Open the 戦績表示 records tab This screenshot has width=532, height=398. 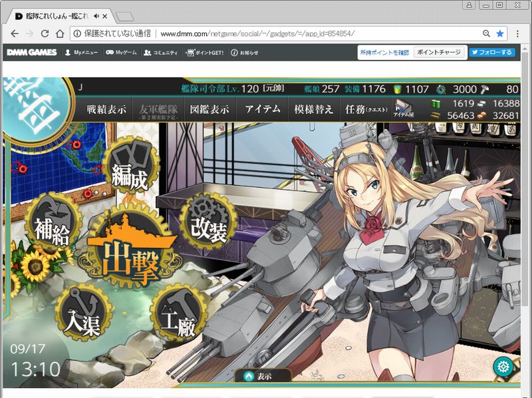click(x=106, y=109)
